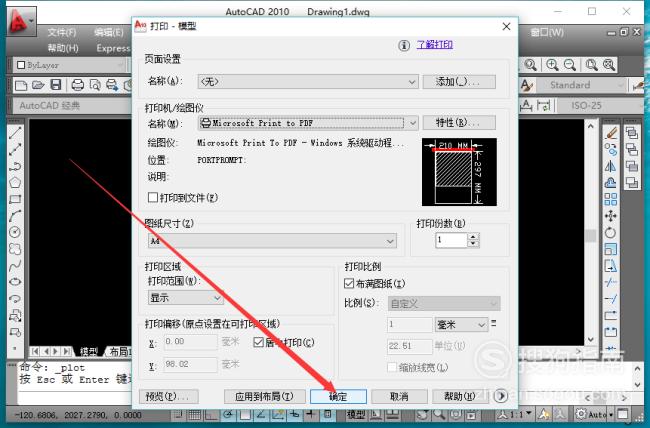The image size is (650, 428).
Task: Select the Arc draw tool
Action: [x=15, y=216]
